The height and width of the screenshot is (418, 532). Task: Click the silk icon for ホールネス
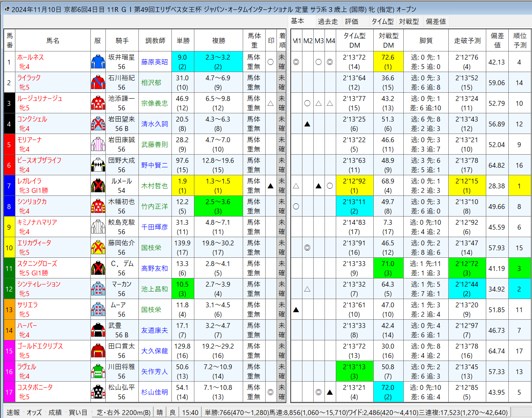pyautogui.click(x=98, y=62)
